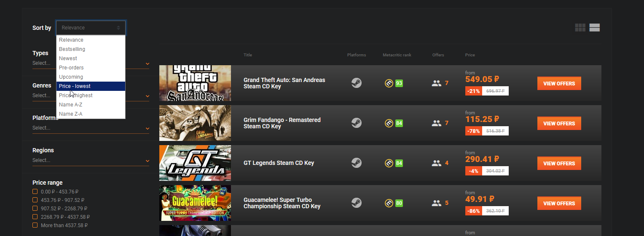644x236 pixels.
Task: Open Grand Theft Auto San Andreas cover thumbnail
Action: tap(195, 83)
